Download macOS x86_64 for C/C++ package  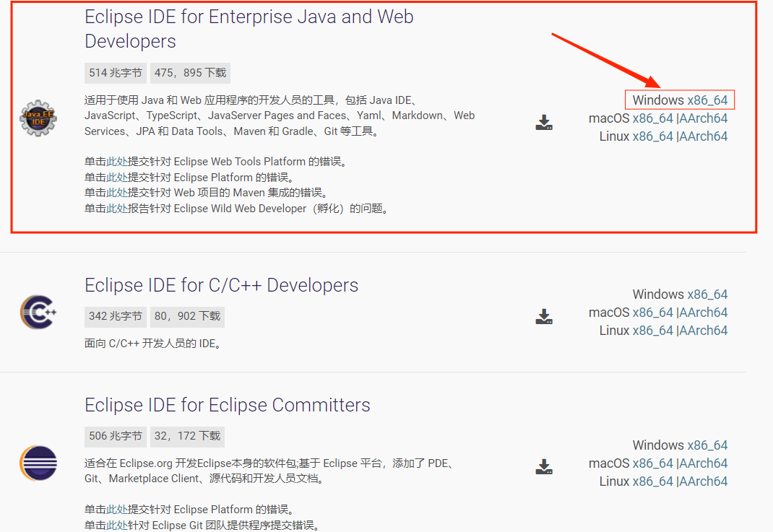point(652,313)
